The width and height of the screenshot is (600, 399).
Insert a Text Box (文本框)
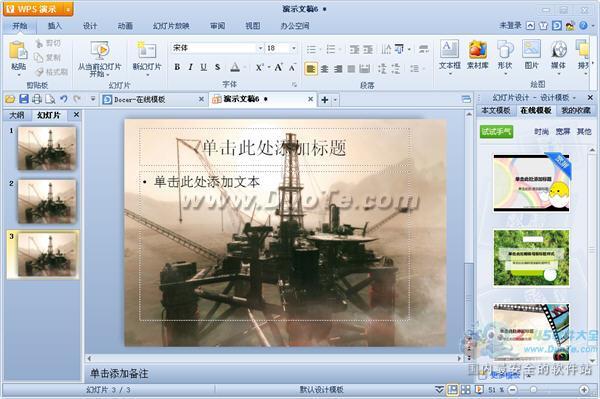[x=450, y=55]
